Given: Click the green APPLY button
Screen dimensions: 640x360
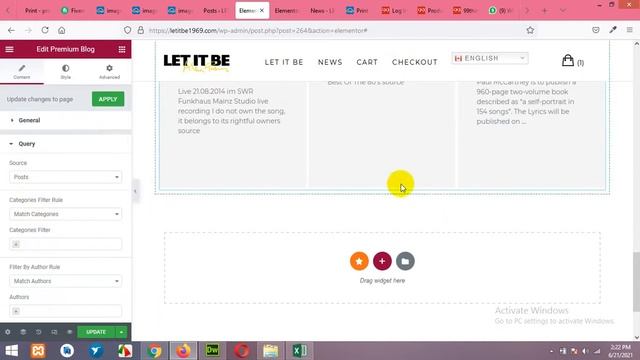Looking at the screenshot, I should pyautogui.click(x=108, y=99).
